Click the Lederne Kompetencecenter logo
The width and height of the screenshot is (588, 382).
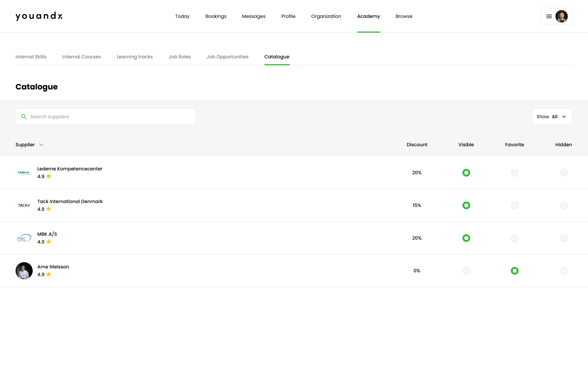tap(24, 173)
